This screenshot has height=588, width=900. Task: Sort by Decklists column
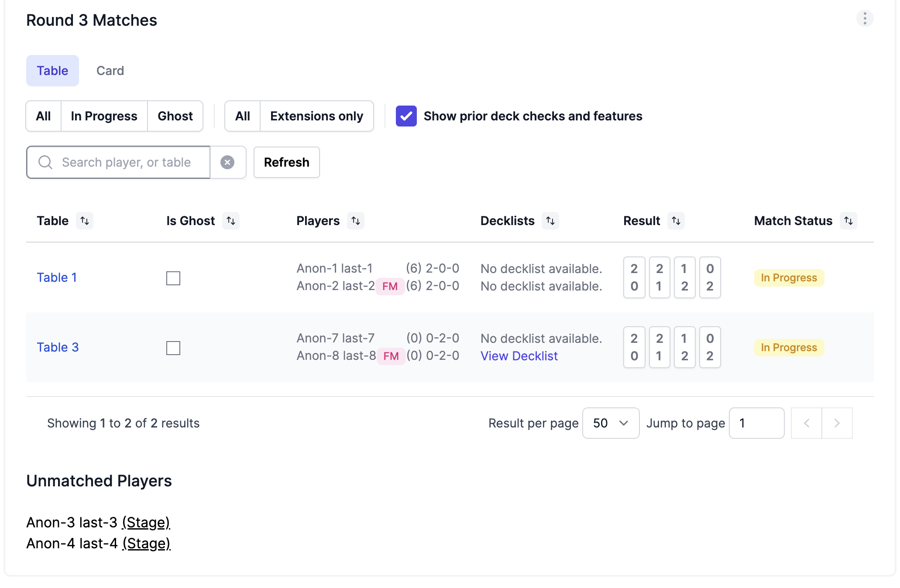pos(550,221)
